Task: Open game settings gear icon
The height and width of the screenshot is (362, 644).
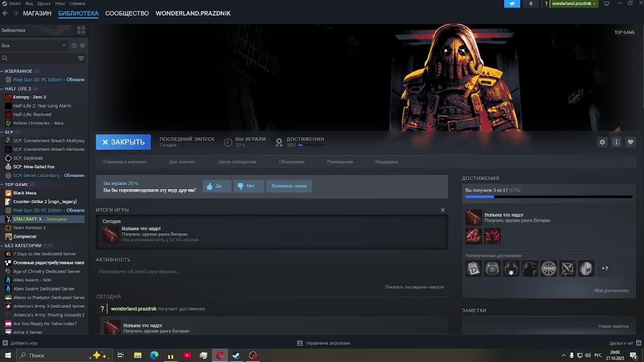Action: click(602, 142)
